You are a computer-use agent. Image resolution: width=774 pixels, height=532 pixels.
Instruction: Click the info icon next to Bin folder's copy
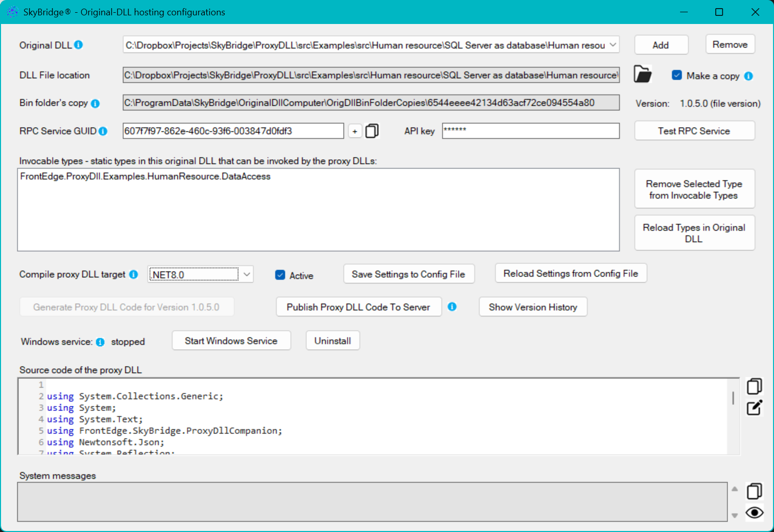95,104
